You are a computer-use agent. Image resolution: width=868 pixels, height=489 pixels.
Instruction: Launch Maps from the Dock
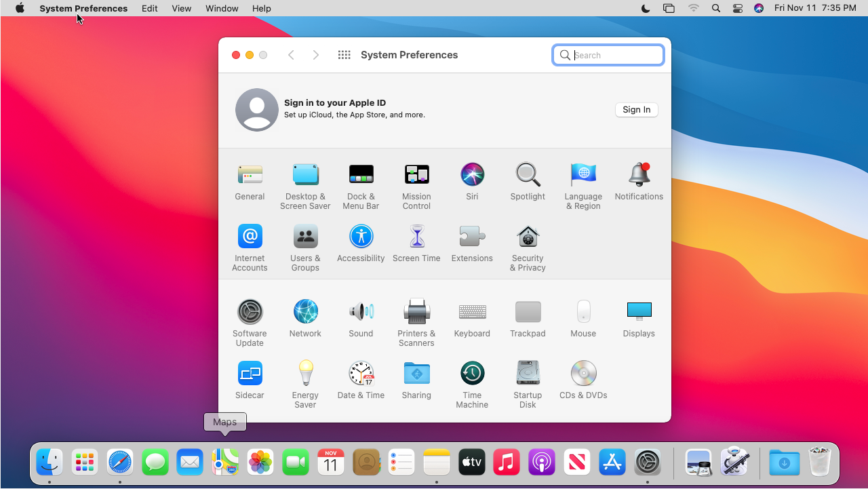click(x=225, y=462)
